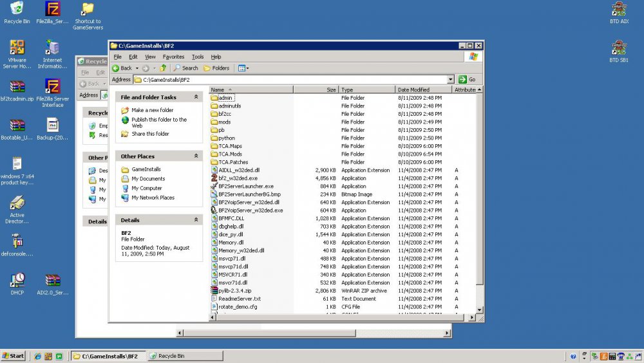Select BF2ServerLauncher.exe file icon

214,186
